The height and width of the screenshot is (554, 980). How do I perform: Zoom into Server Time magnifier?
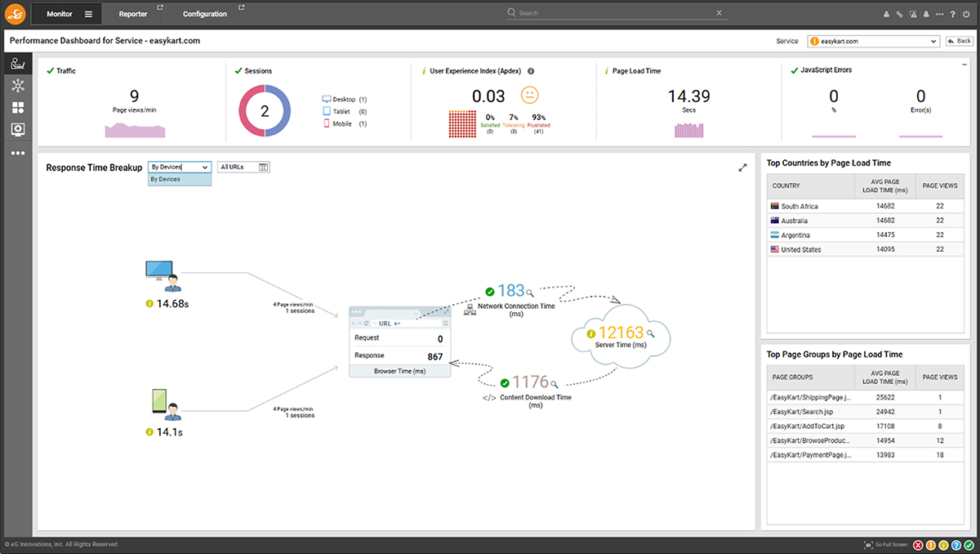pyautogui.click(x=650, y=333)
